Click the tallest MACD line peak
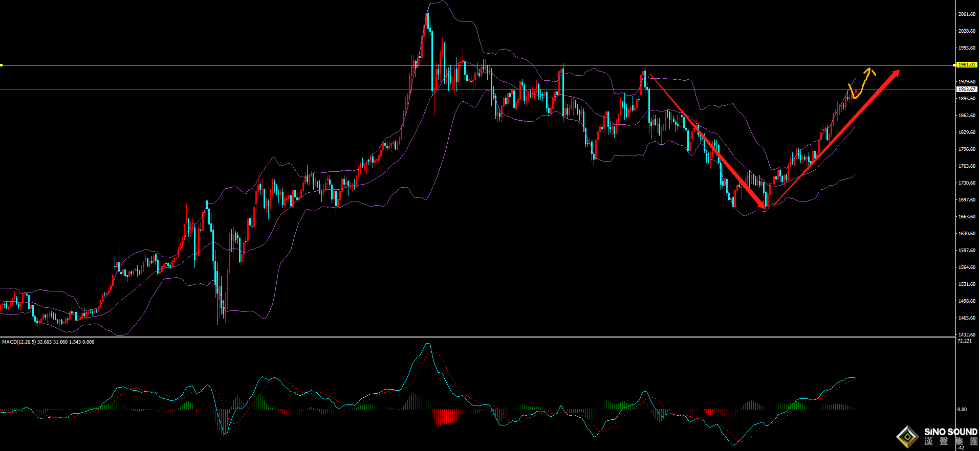The height and width of the screenshot is (451, 980). point(428,344)
